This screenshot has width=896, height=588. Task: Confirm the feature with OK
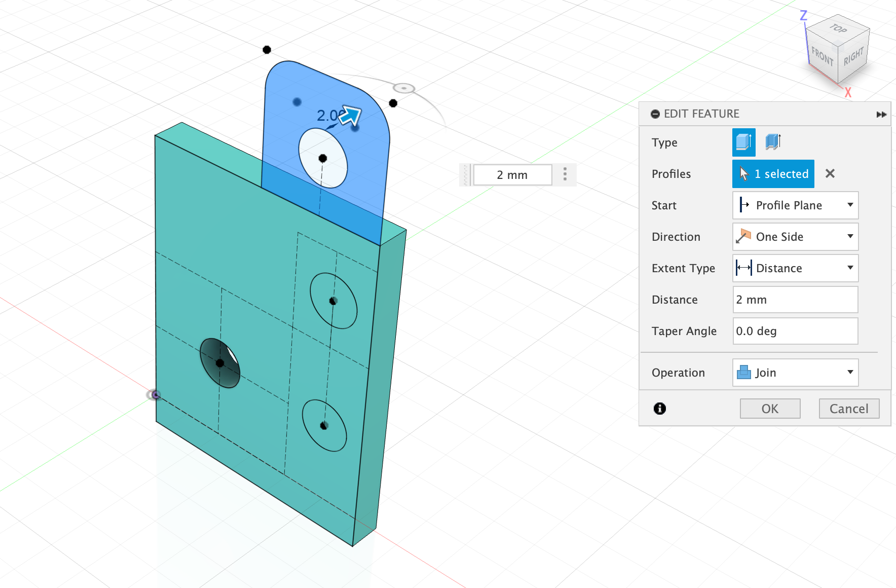[770, 409]
